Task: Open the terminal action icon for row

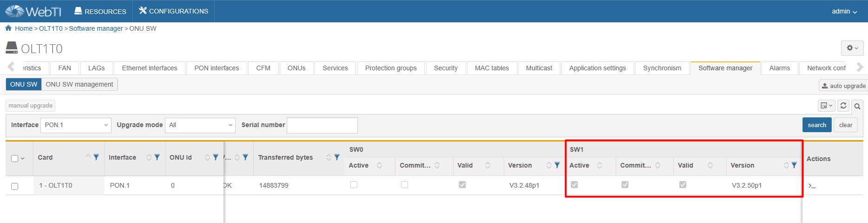Action: click(x=812, y=186)
